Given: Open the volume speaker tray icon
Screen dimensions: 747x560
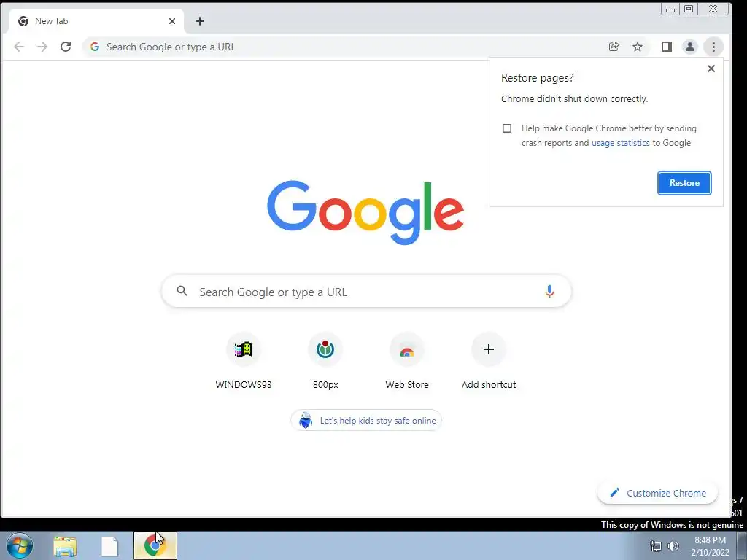Looking at the screenshot, I should (673, 547).
